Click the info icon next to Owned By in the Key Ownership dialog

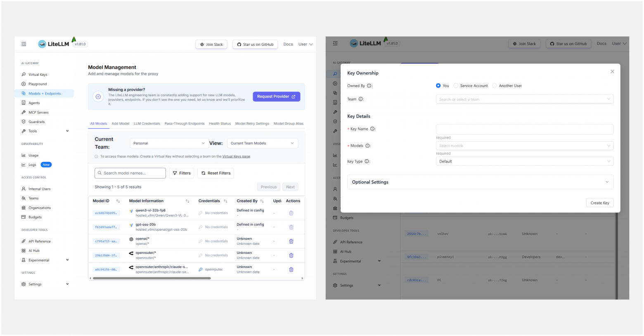tap(369, 86)
